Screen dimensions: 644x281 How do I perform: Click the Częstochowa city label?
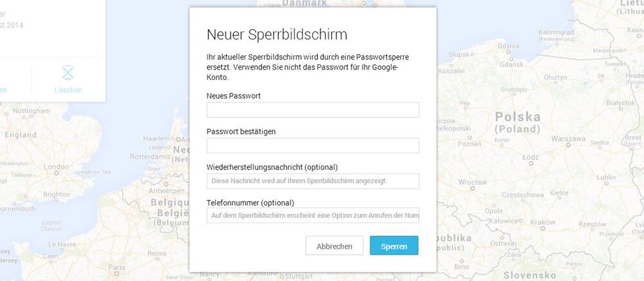523,195
